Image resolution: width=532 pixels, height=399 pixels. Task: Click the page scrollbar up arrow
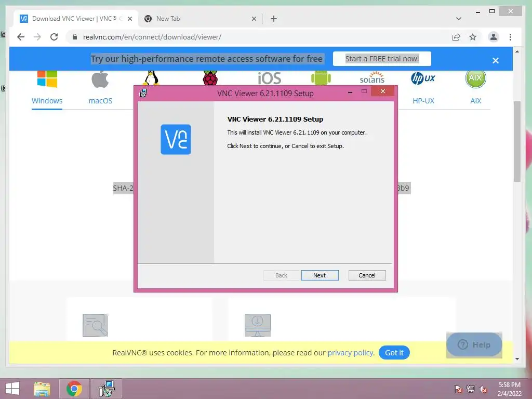point(517,51)
